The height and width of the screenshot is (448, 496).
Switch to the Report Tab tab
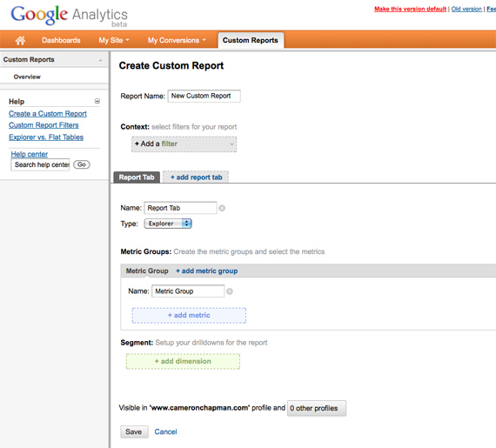(x=137, y=177)
